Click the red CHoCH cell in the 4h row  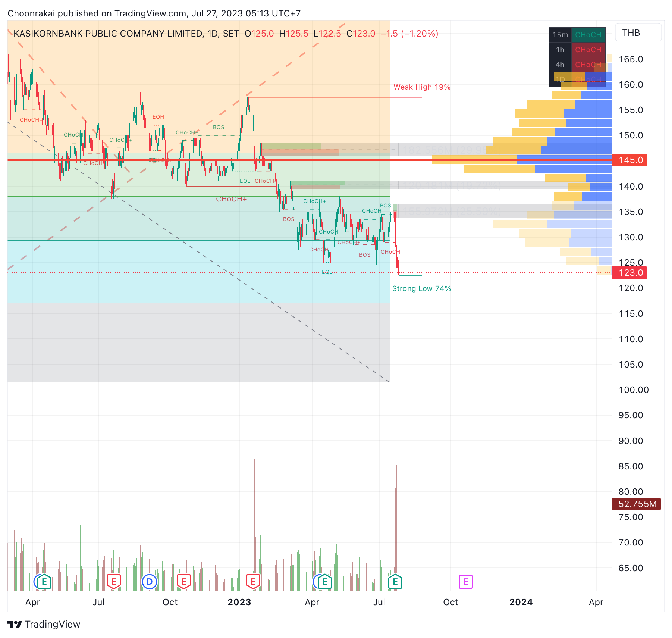tap(588, 65)
